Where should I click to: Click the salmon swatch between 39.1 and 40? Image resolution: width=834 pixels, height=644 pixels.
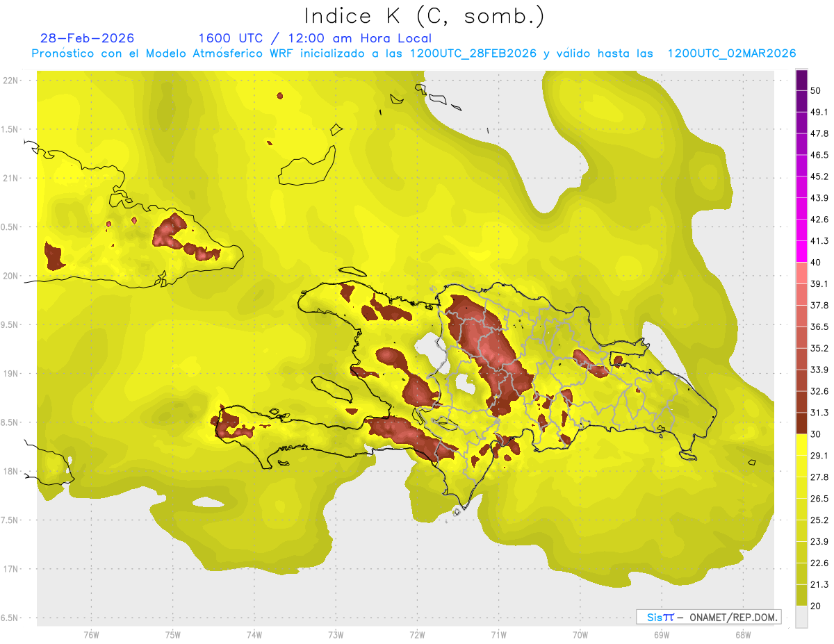click(802, 273)
